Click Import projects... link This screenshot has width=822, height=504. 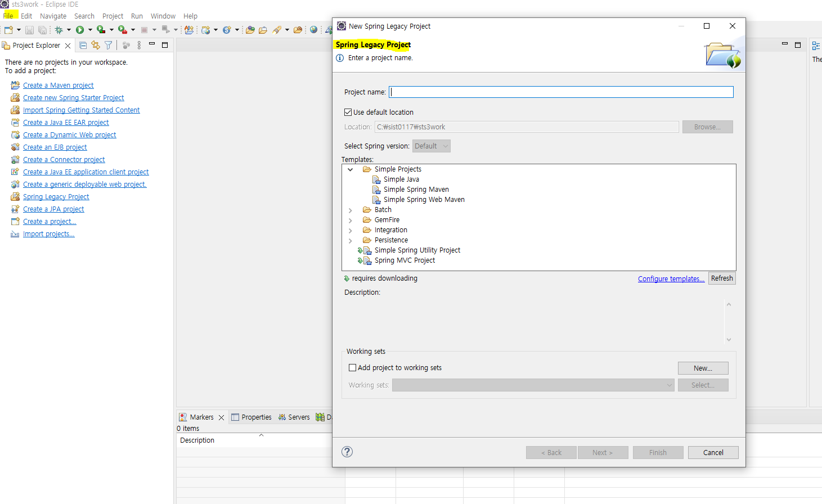point(49,234)
